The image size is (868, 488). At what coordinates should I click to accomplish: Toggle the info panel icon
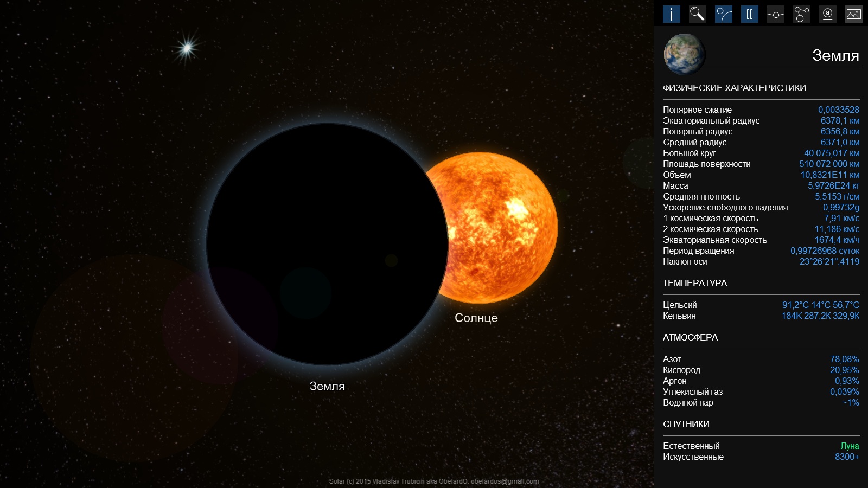(672, 14)
